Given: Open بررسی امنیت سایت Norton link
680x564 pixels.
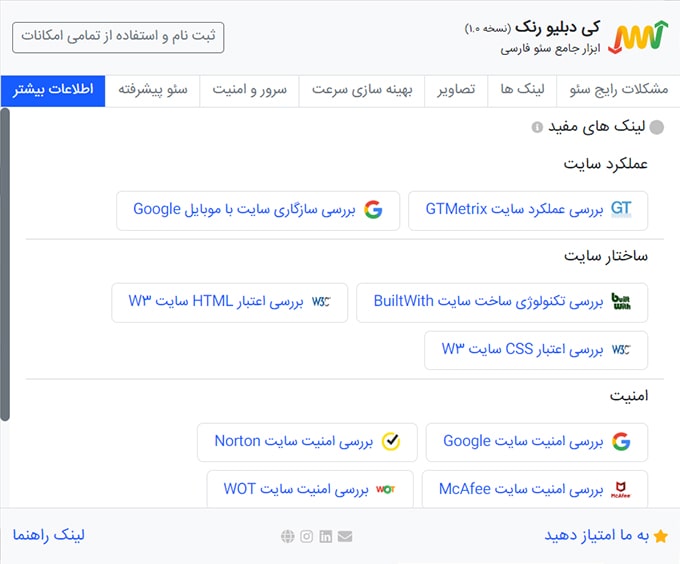Looking at the screenshot, I should tap(307, 442).
